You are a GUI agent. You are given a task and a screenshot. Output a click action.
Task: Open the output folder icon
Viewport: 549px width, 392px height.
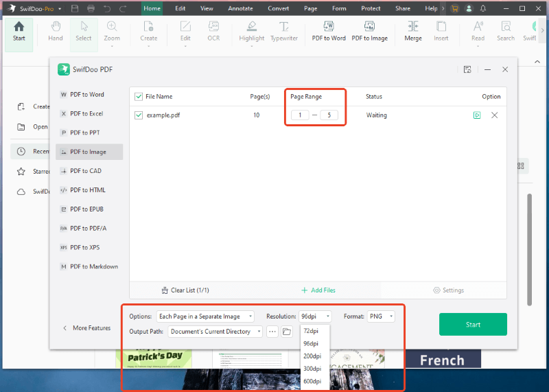287,332
